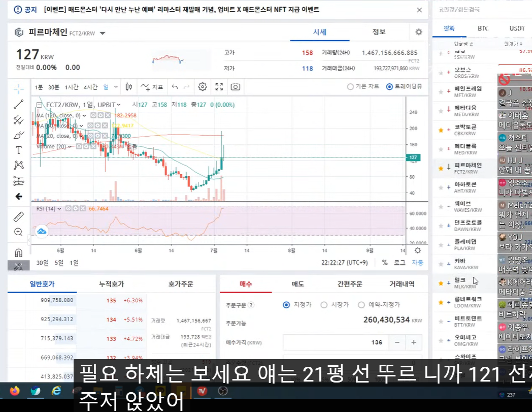Expand Volume (20) indicator options
Screen dimensions: 532x412
coord(70,146)
